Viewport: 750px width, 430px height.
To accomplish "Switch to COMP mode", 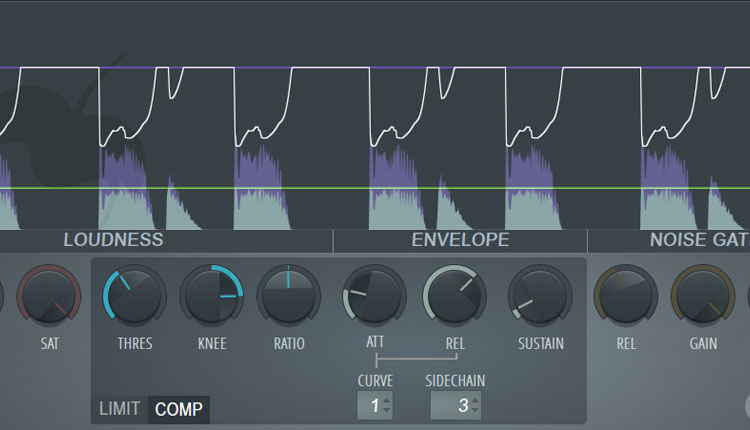I will pyautogui.click(x=178, y=409).
